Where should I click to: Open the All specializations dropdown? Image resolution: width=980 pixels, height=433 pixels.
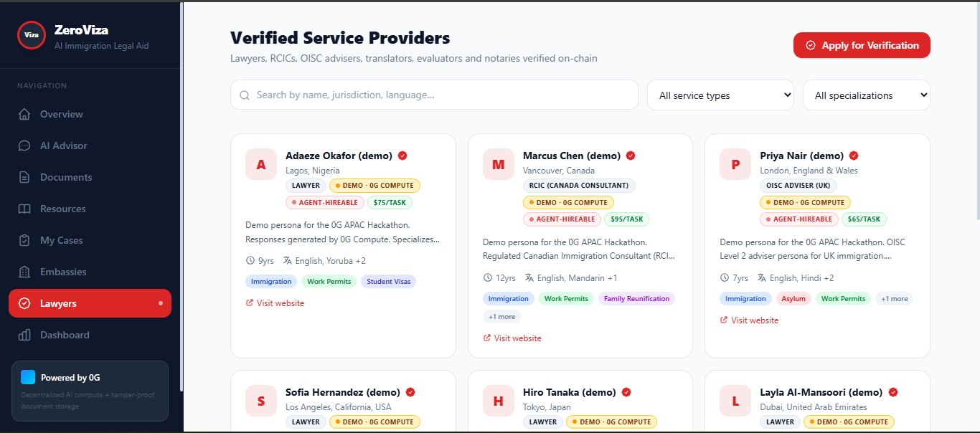tap(867, 95)
